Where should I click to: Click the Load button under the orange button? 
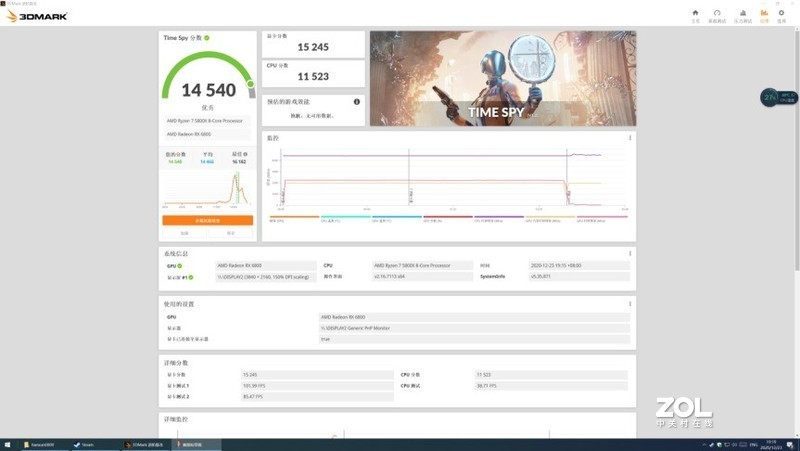tap(184, 233)
